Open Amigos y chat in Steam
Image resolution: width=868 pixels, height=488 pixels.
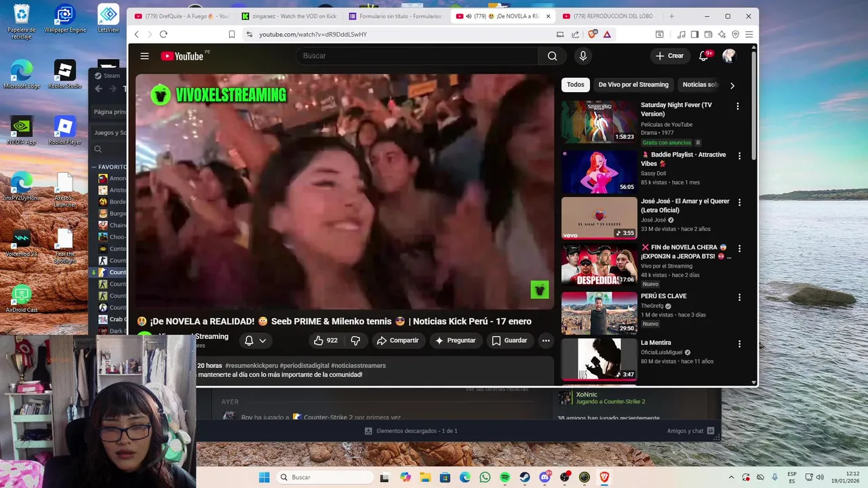[690, 431]
